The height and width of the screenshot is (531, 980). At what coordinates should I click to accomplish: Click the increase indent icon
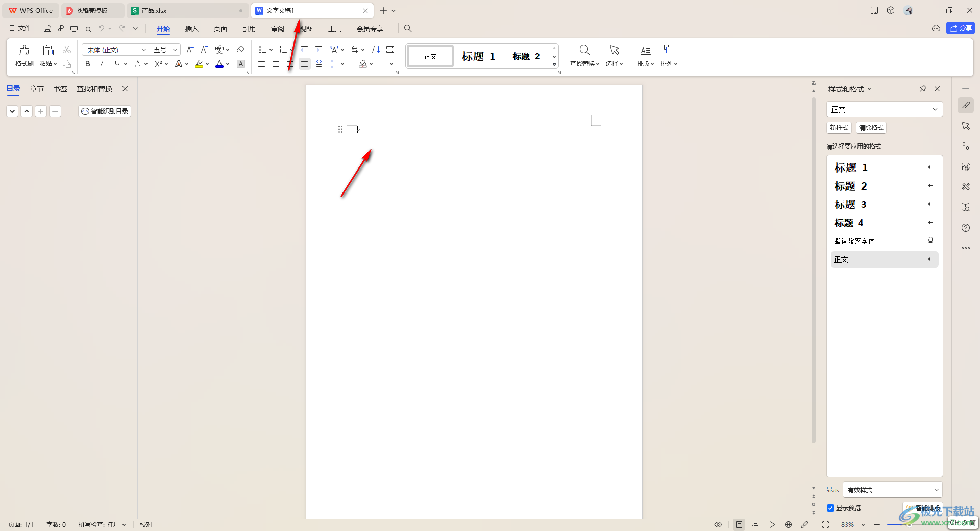pos(318,50)
